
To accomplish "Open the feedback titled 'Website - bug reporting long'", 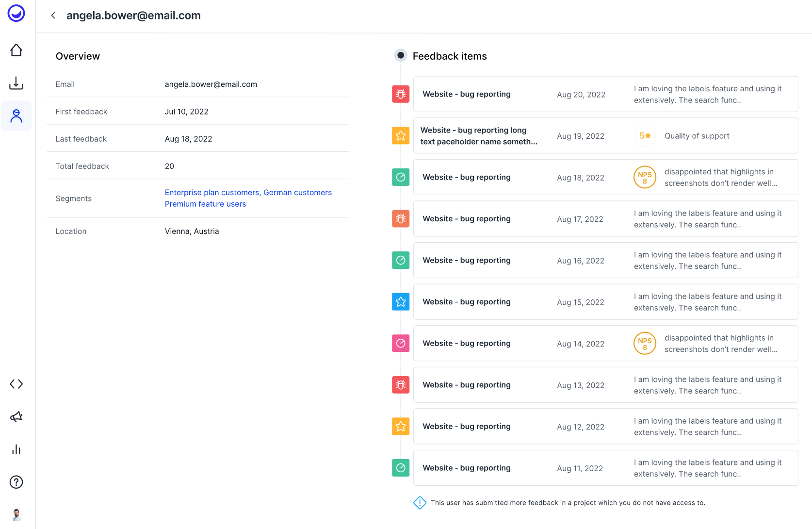I will click(605, 136).
